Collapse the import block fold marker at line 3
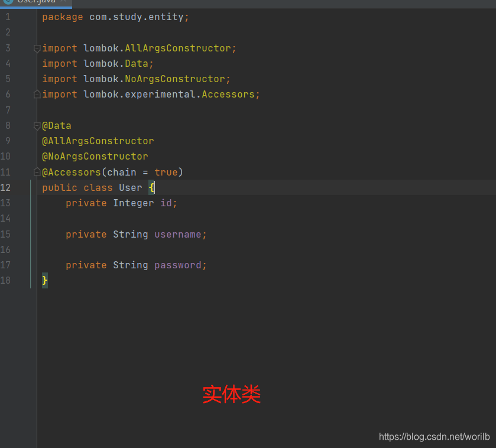This screenshot has width=496, height=448. click(37, 48)
